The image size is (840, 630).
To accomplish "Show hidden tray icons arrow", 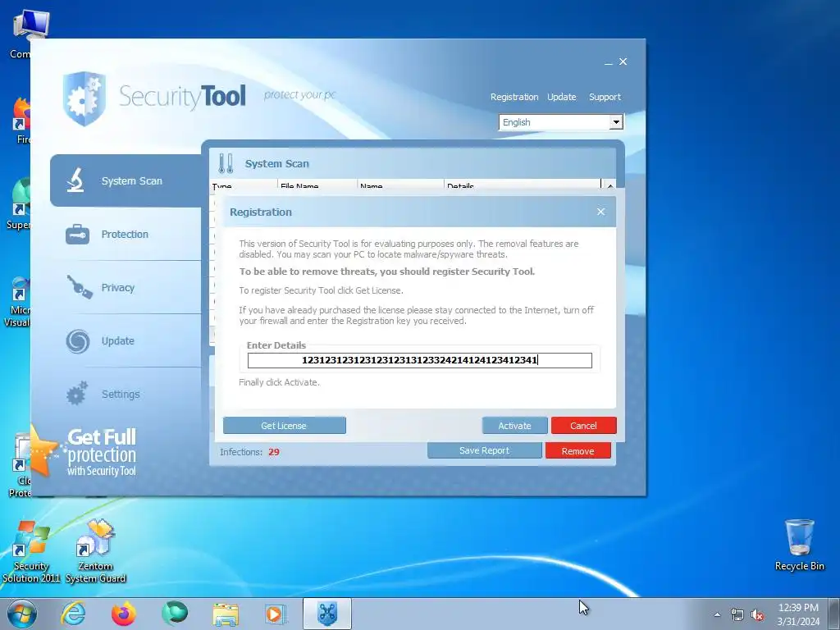I will tap(717, 615).
